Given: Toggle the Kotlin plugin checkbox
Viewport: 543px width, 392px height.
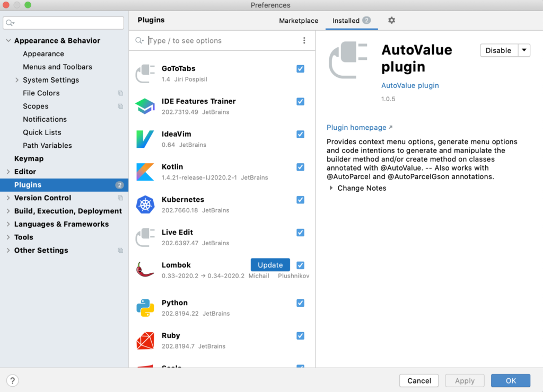Looking at the screenshot, I should click(x=300, y=167).
